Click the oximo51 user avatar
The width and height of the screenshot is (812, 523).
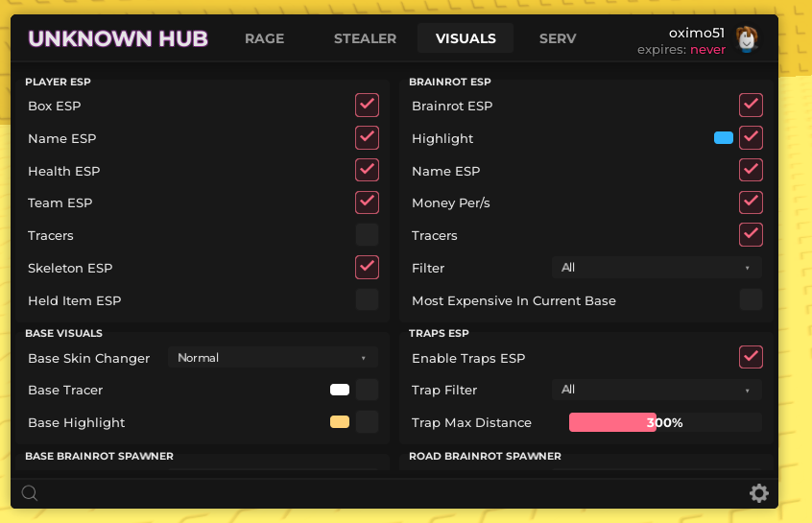[747, 39]
